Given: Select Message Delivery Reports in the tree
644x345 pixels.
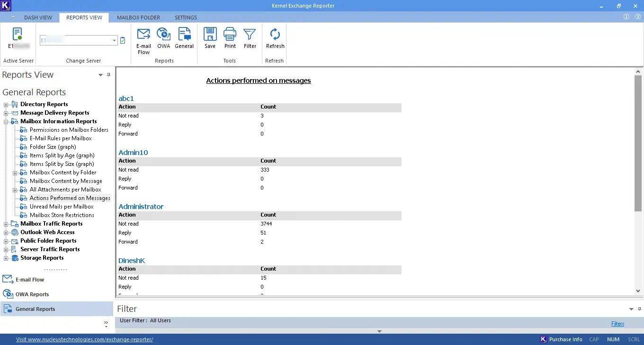Looking at the screenshot, I should coord(54,113).
